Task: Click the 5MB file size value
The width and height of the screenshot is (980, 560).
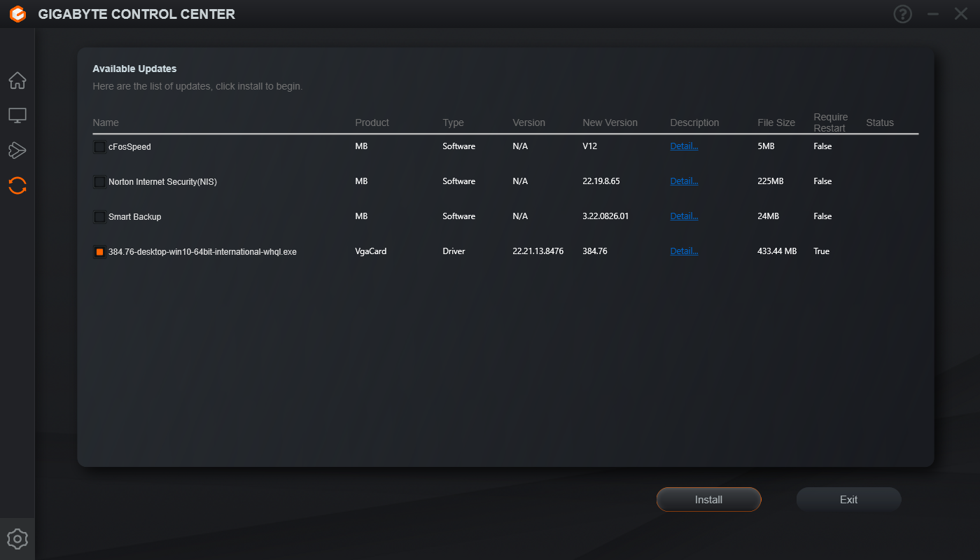Action: click(766, 146)
